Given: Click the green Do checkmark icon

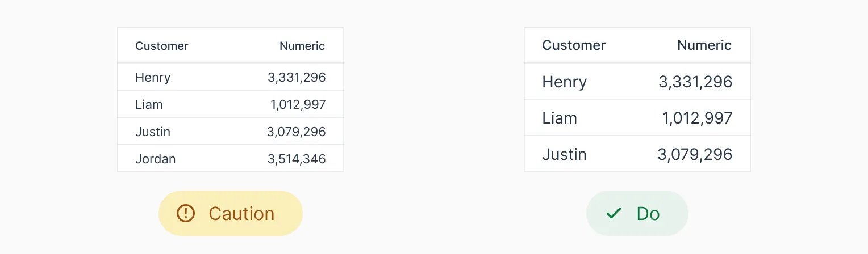Looking at the screenshot, I should tap(614, 213).
